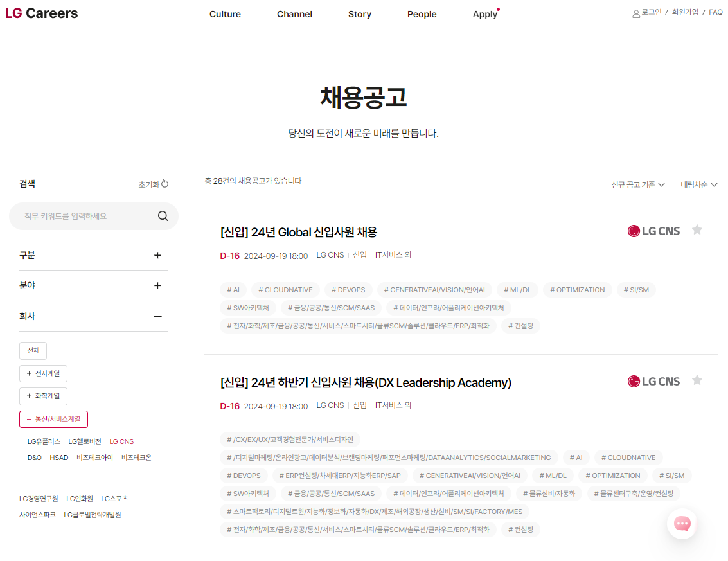Viewport: 728px width, 561px height.
Task: Click 회원가입 sign-up link
Action: point(686,13)
